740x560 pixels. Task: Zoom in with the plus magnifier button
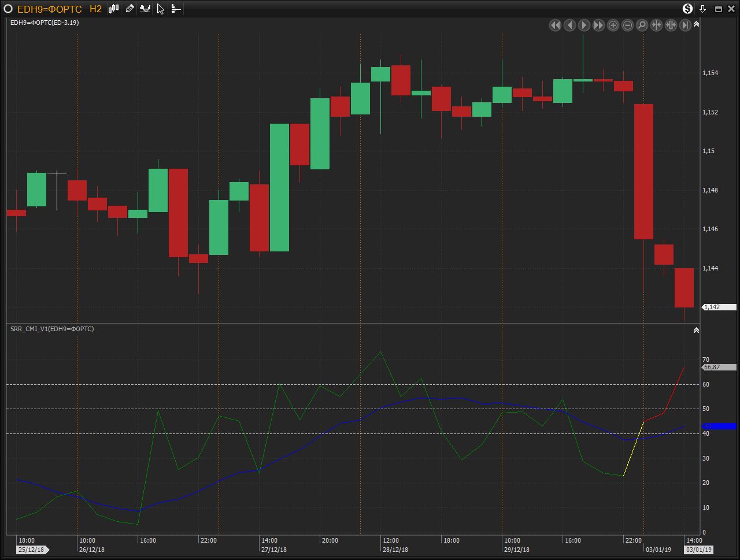613,25
